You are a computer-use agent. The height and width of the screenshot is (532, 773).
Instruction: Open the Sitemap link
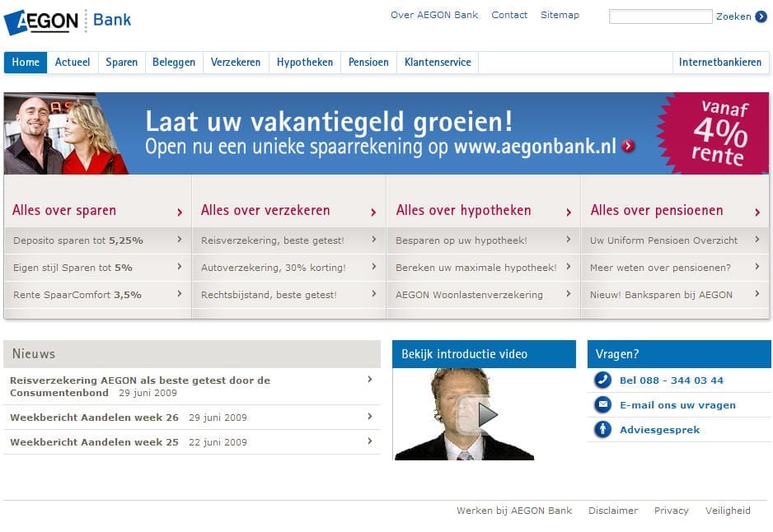pos(560,15)
